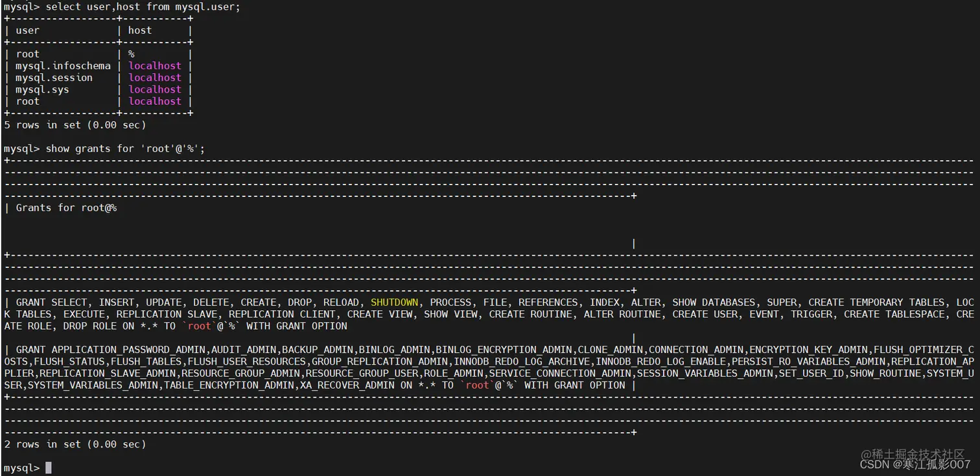Image resolution: width=980 pixels, height=476 pixels.
Task: Click the 'PROCESS' privilege word
Action: 451,302
